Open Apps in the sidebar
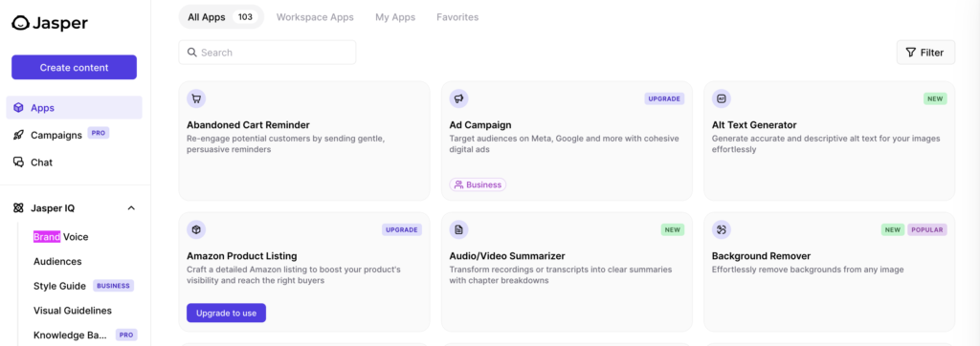Viewport: 980px width, 346px height. click(75, 107)
